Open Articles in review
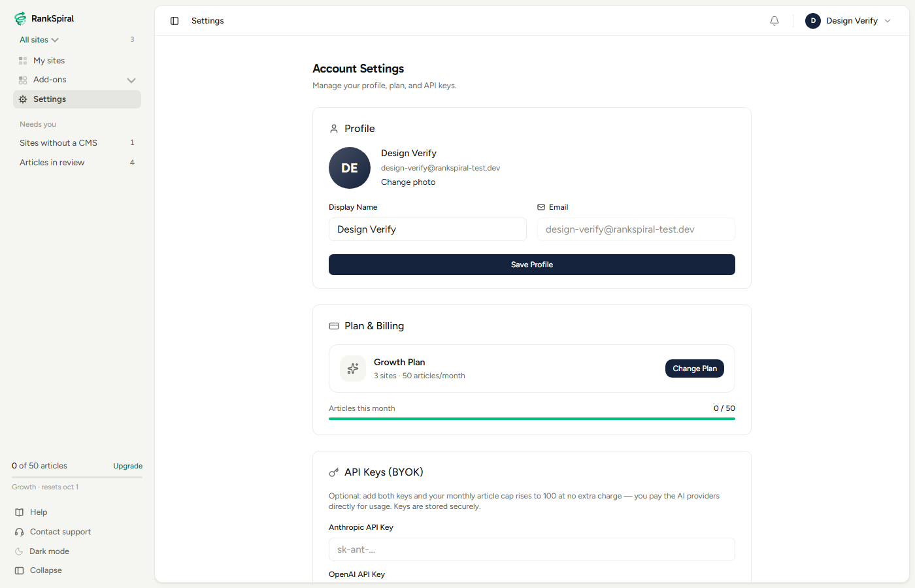This screenshot has height=588, width=915. tap(77, 163)
